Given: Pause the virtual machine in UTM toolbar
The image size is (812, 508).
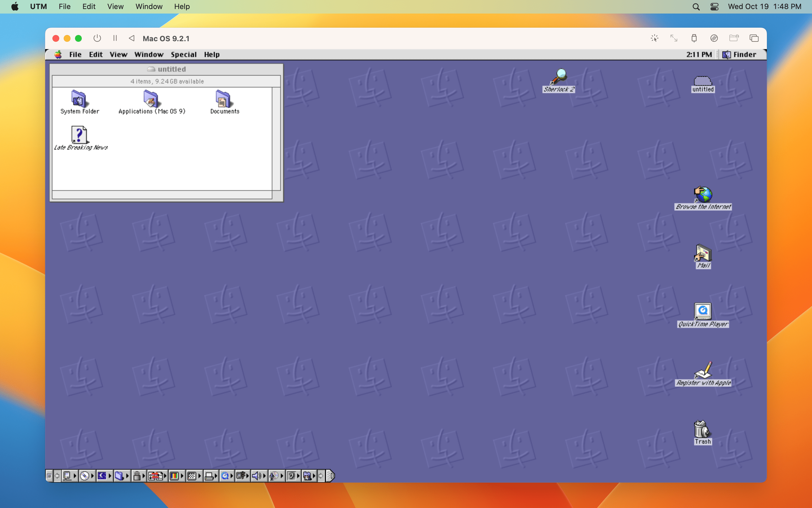Looking at the screenshot, I should pyautogui.click(x=115, y=38).
